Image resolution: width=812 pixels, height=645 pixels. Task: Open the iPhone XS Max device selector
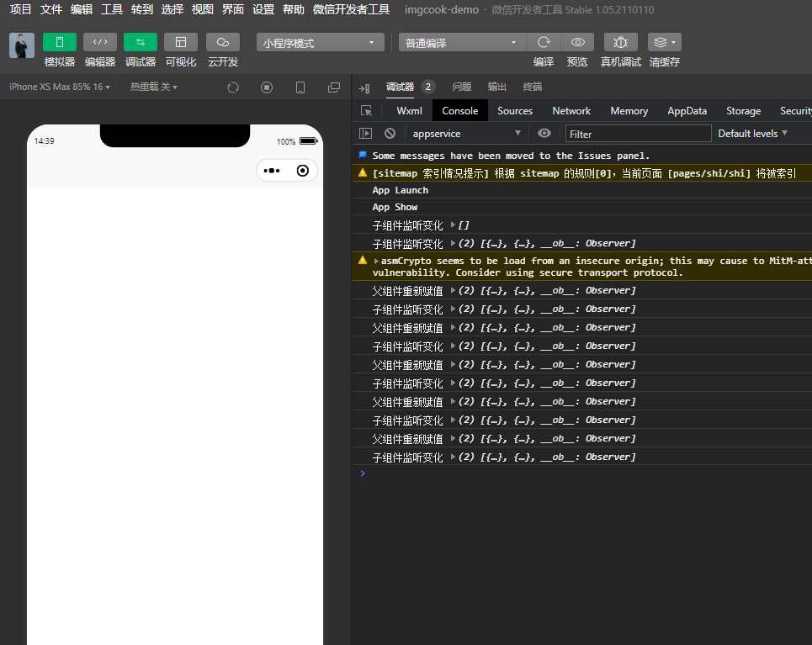(x=59, y=87)
